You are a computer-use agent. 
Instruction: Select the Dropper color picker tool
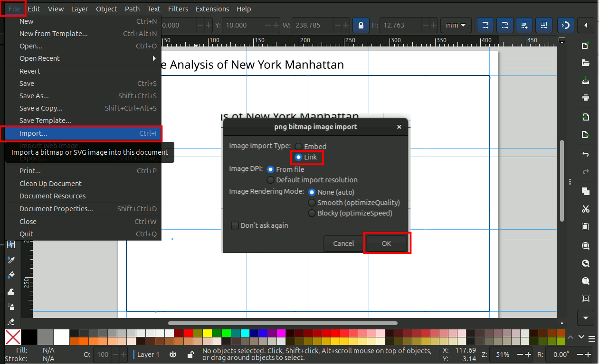11,260
